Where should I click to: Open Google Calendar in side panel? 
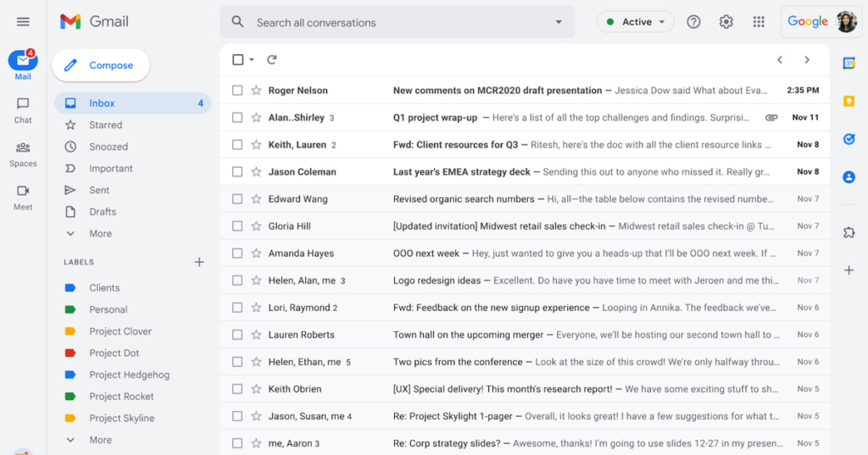pyautogui.click(x=849, y=63)
